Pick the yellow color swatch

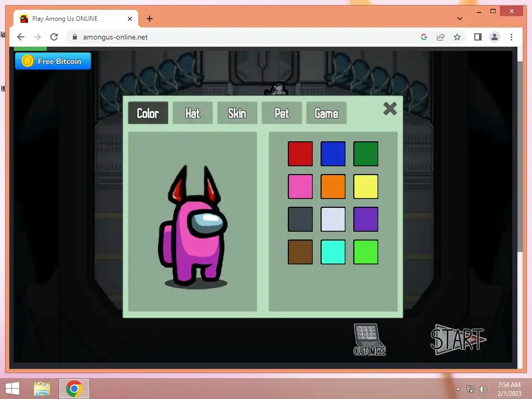pos(366,187)
